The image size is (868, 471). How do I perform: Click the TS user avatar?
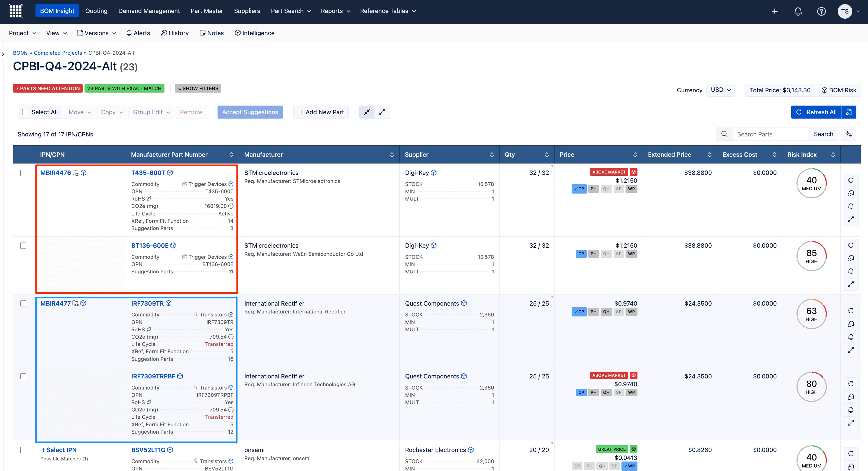845,11
